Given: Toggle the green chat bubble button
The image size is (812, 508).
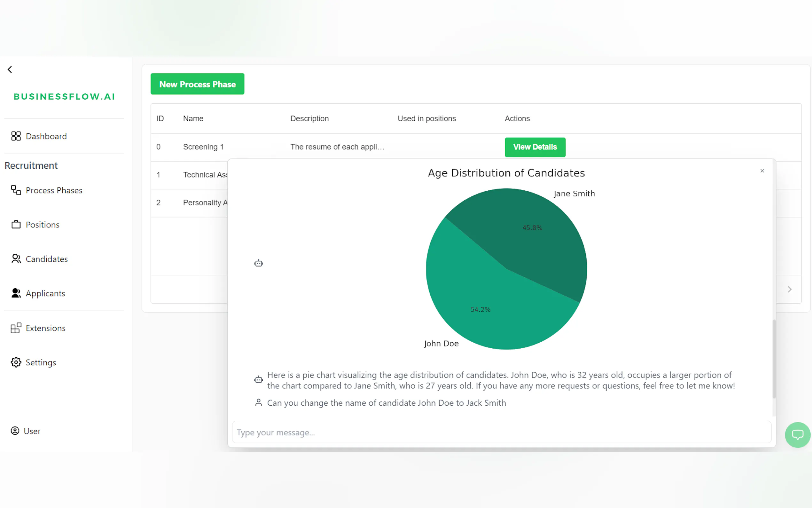Looking at the screenshot, I should (797, 435).
